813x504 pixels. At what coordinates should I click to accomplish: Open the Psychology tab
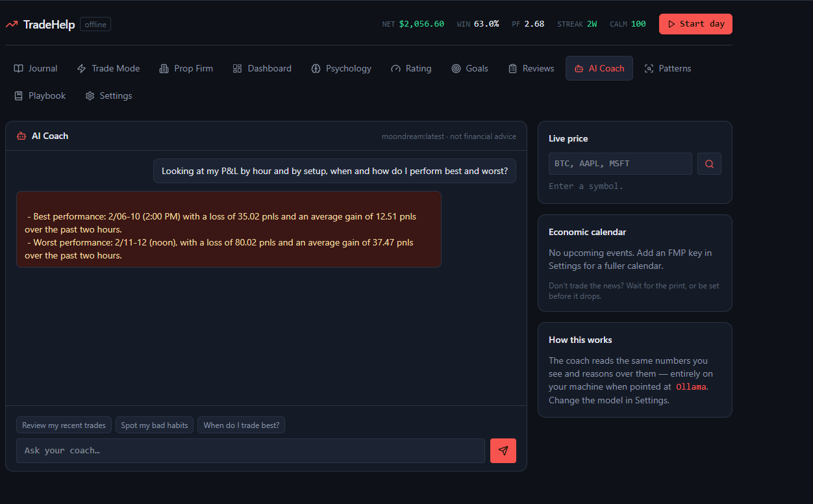click(342, 68)
